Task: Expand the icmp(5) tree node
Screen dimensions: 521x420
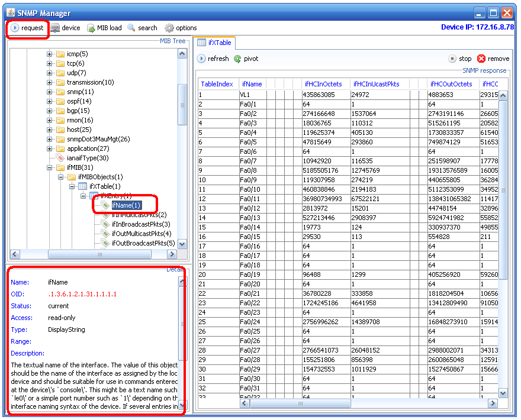Action: (49, 54)
